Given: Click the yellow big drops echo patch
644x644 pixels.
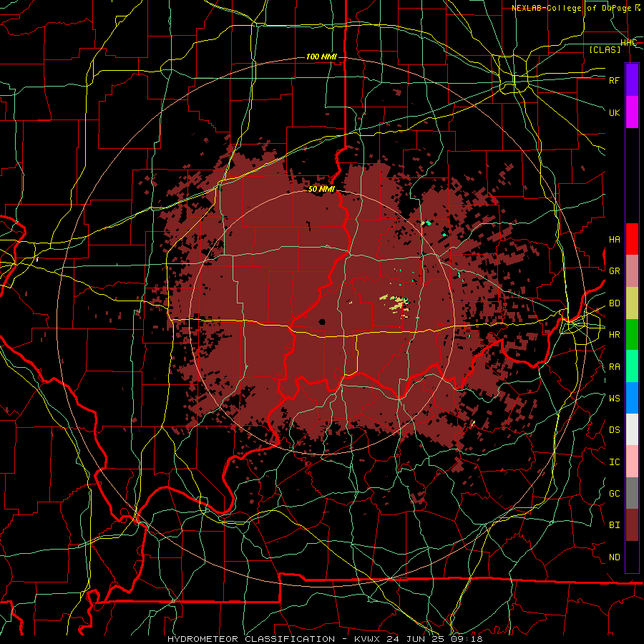Looking at the screenshot, I should click(399, 304).
